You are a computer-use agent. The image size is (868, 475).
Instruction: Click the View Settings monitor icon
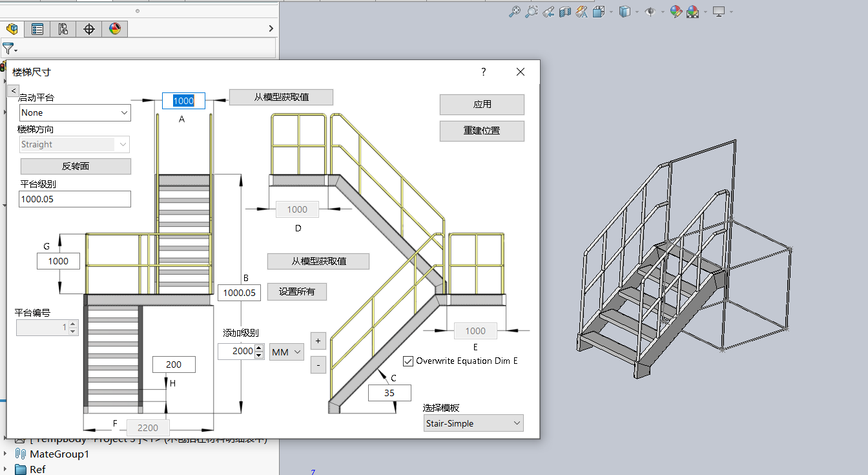719,12
